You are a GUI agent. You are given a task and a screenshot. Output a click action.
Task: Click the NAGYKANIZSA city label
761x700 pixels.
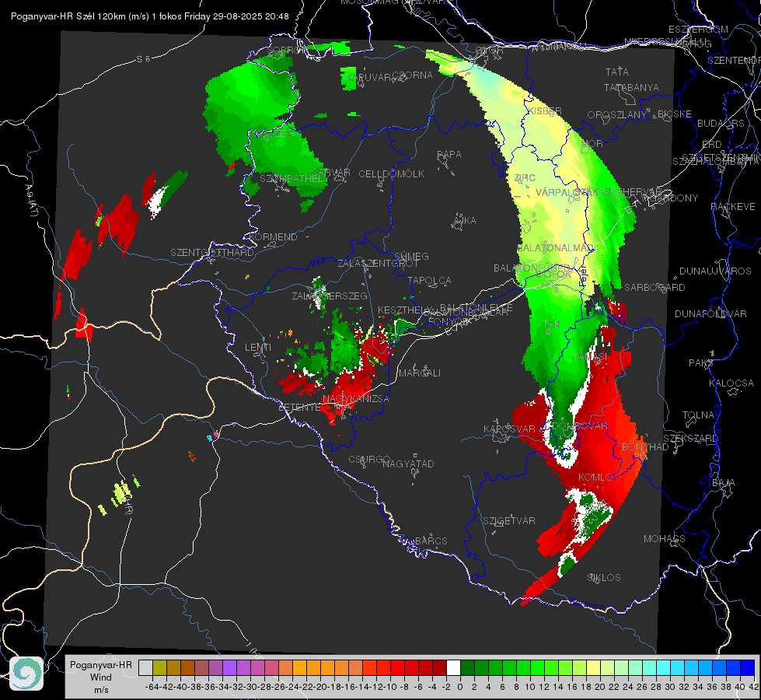(x=356, y=399)
